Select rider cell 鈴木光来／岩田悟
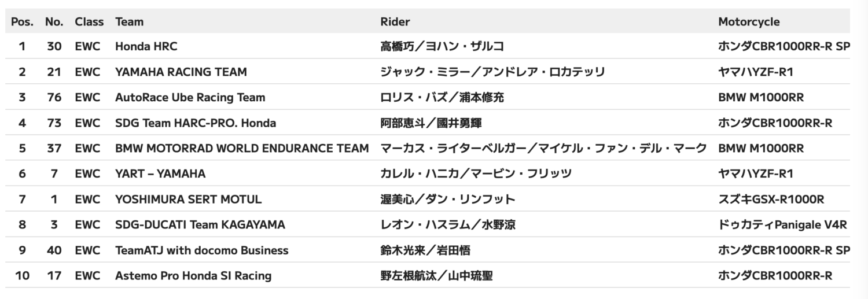This screenshot has width=868, height=299. 425,250
